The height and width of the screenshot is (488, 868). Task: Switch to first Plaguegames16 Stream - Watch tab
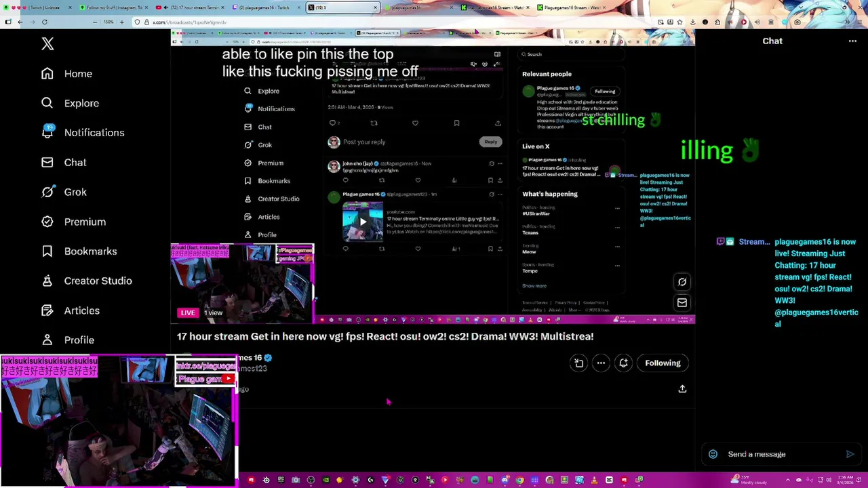[495, 7]
